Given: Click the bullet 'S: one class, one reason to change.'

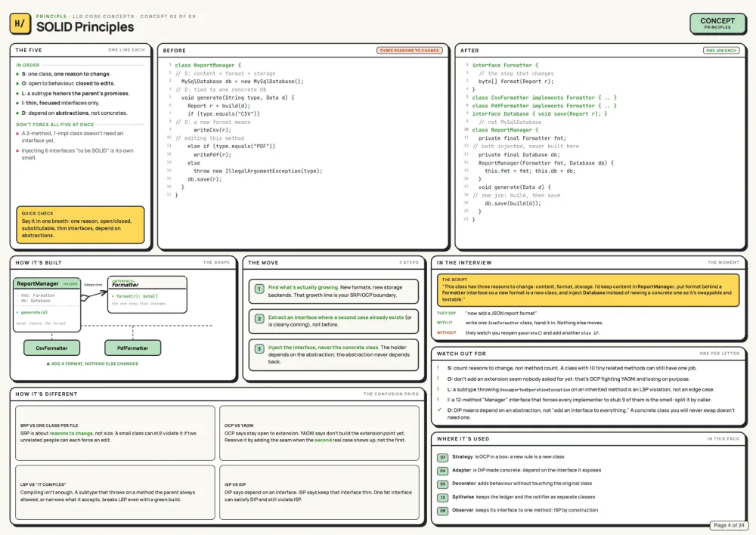Looking at the screenshot, I should click(x=66, y=74).
